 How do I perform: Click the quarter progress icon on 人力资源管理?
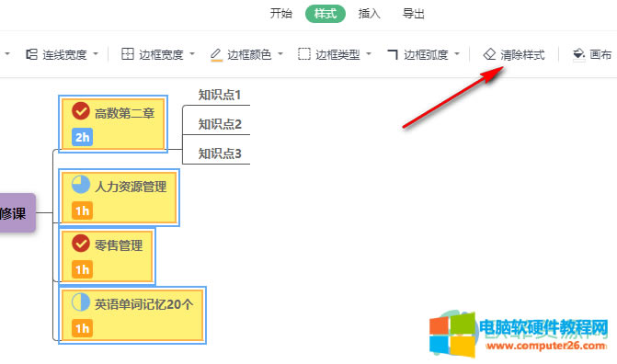point(81,185)
